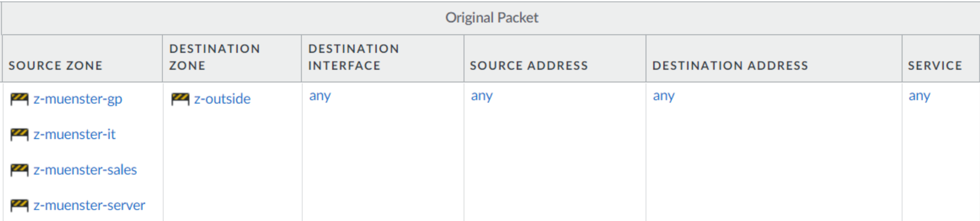Click the Source Address 'any' value
Viewport: 980px width, 221px height.
click(481, 96)
